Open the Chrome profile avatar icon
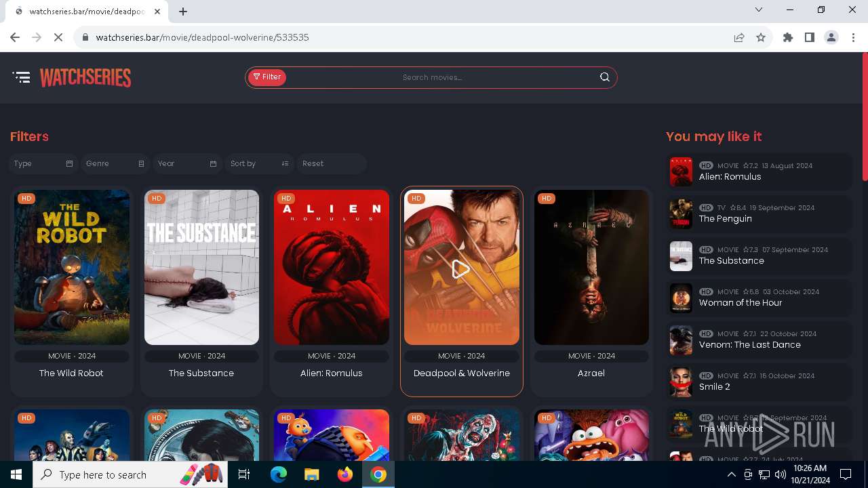 831,37
